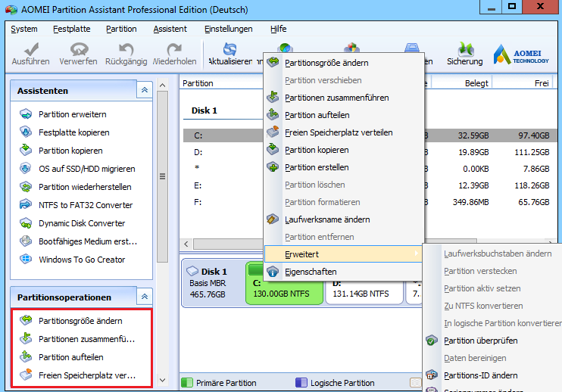Click Partition aufteilen icon in sidebar

click(26, 357)
